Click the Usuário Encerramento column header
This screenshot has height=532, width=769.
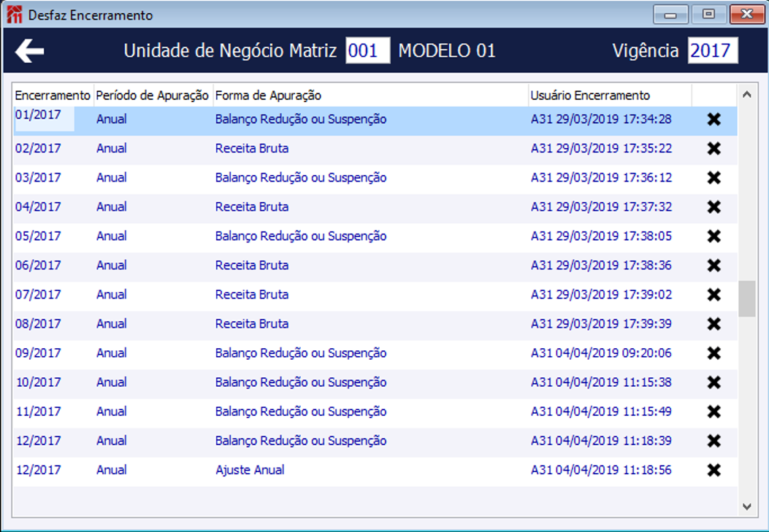(610, 96)
